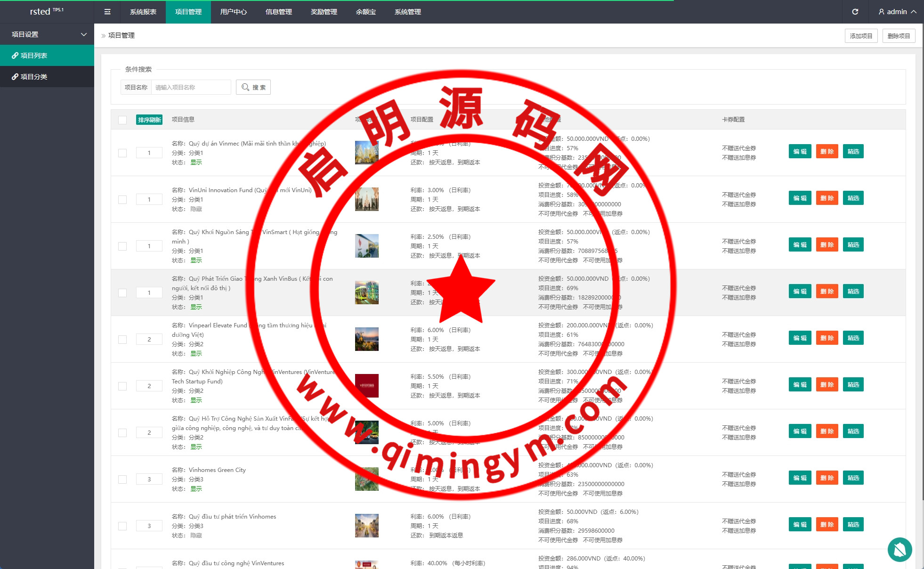Open the 系统管理 navigation menu
This screenshot has width=924, height=569.
pos(407,12)
